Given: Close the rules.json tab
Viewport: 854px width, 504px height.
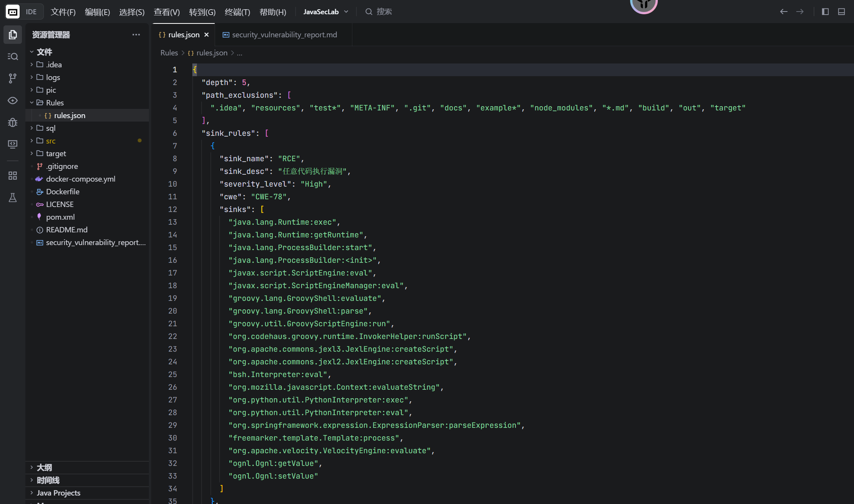Looking at the screenshot, I should click(207, 35).
